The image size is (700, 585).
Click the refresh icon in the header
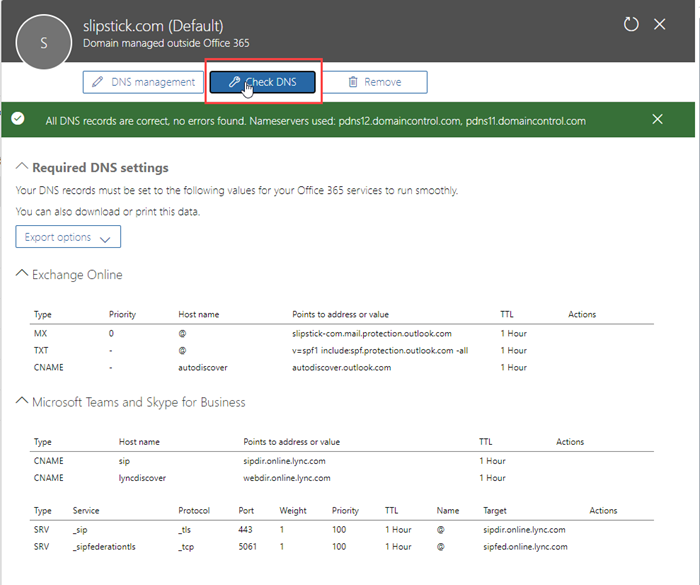click(x=631, y=24)
